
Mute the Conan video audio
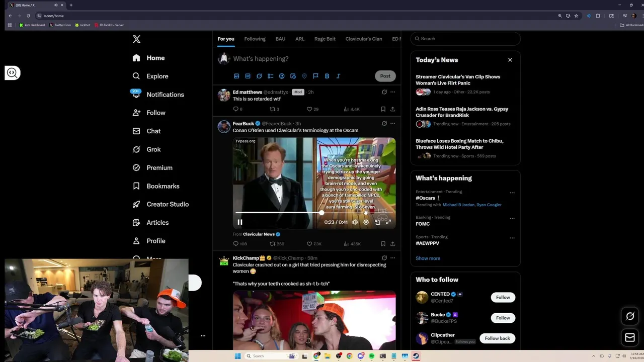click(x=355, y=222)
